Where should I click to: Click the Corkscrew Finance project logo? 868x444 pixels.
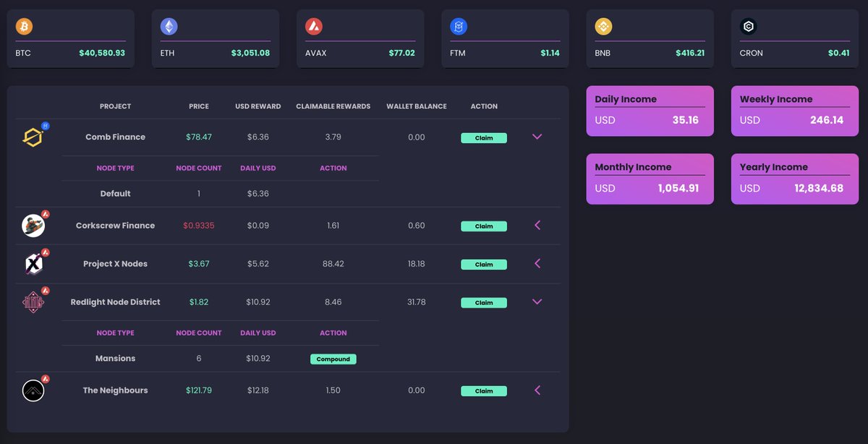pyautogui.click(x=33, y=226)
